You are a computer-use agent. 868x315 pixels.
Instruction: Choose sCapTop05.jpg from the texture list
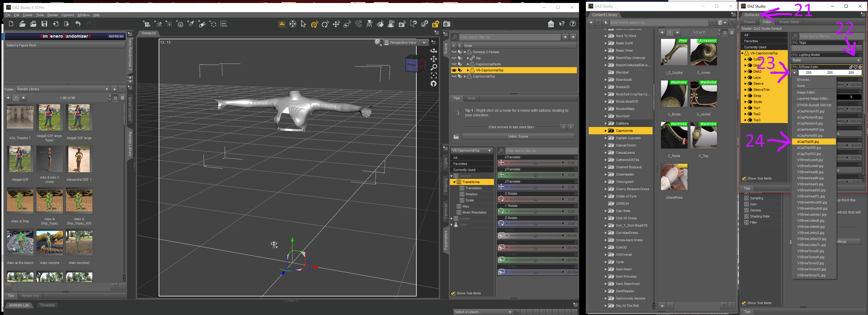coord(808,142)
